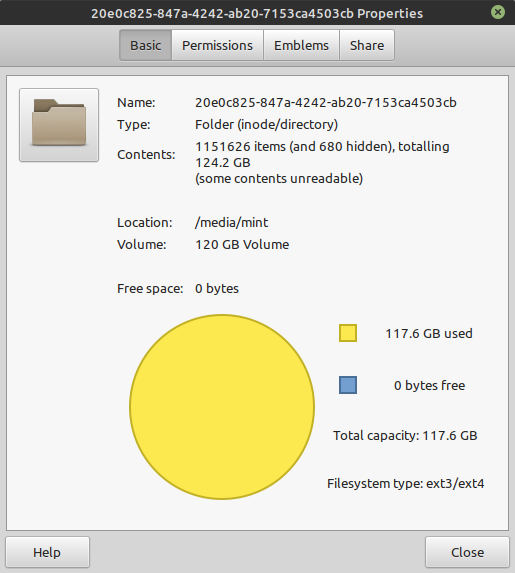Click the '0 bytes free' legend label

[429, 386]
